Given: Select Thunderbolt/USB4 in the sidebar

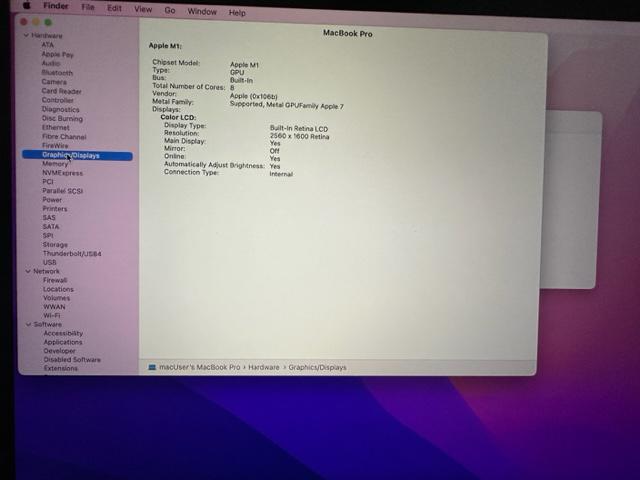Looking at the screenshot, I should [71, 254].
